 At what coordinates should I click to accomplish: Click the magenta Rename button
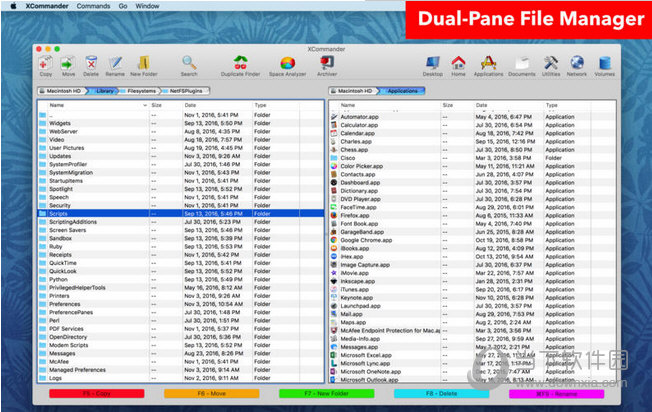(556, 393)
